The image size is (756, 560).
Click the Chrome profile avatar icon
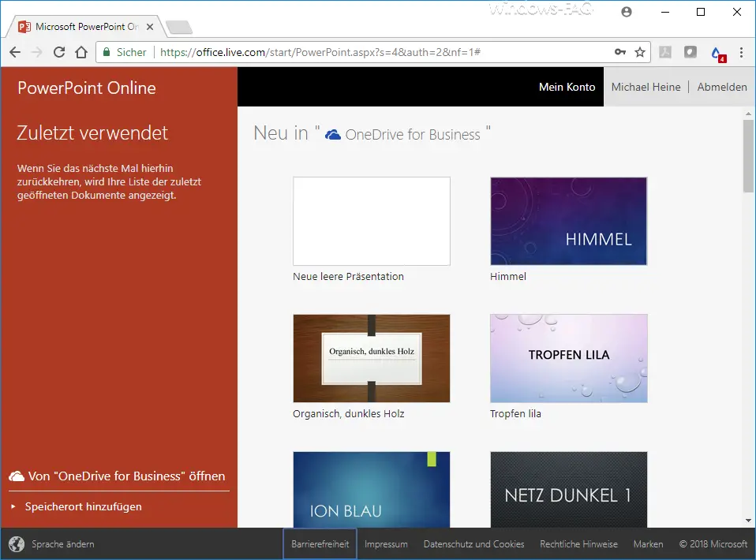coord(627,12)
